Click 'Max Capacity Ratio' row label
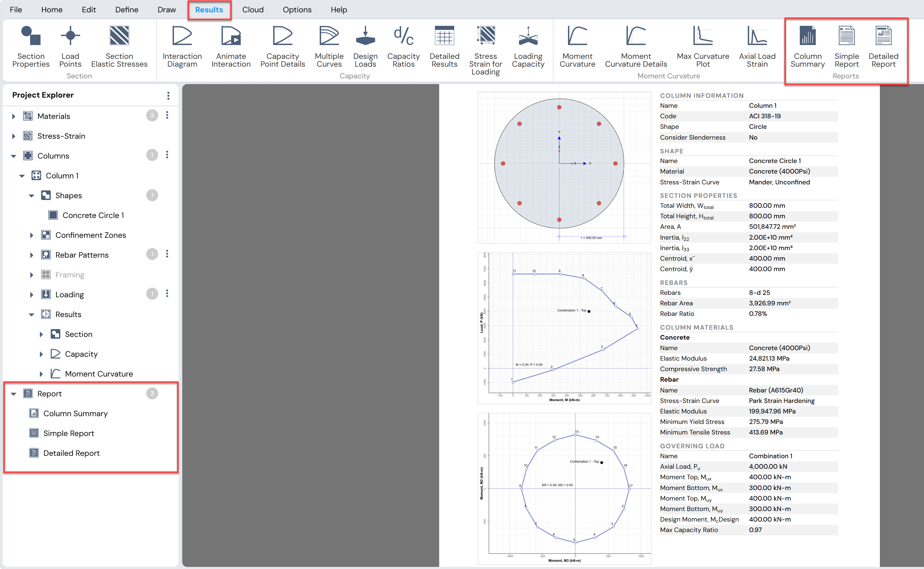 (688, 530)
